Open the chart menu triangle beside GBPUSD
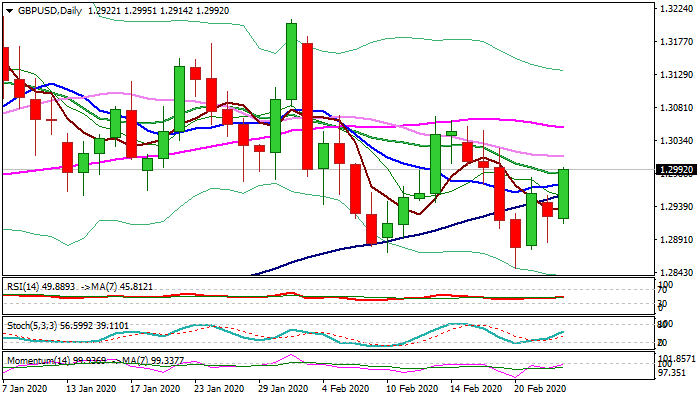Image resolution: width=700 pixels, height=400 pixels. [x=9, y=11]
